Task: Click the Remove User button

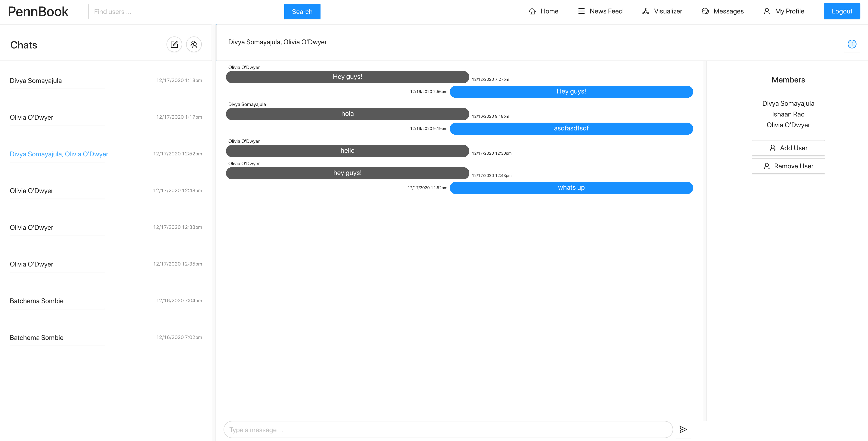Action: [x=788, y=166]
